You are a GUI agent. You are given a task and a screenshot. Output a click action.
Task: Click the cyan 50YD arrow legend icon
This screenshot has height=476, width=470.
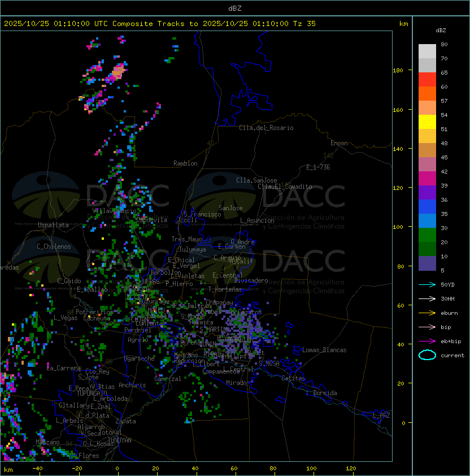click(x=427, y=284)
